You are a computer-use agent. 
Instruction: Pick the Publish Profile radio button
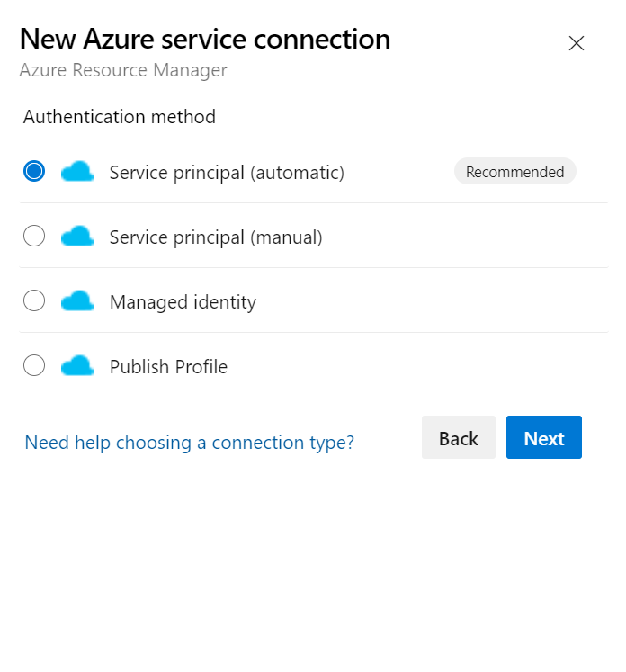[x=34, y=366]
